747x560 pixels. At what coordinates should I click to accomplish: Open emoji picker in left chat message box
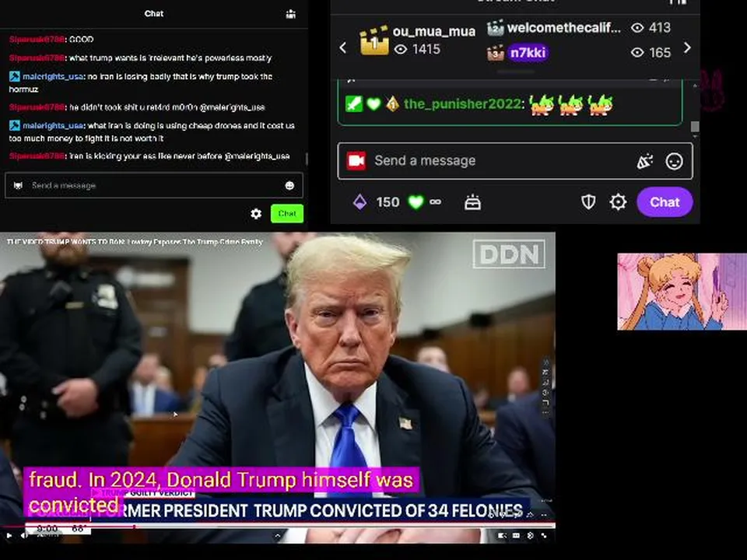tap(289, 186)
